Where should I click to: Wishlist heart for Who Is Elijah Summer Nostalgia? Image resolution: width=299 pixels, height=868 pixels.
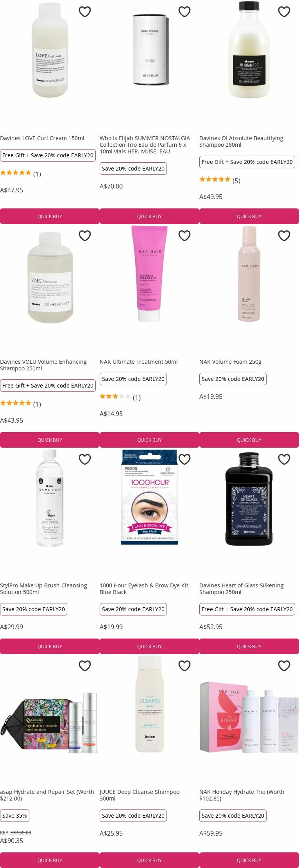point(184,12)
